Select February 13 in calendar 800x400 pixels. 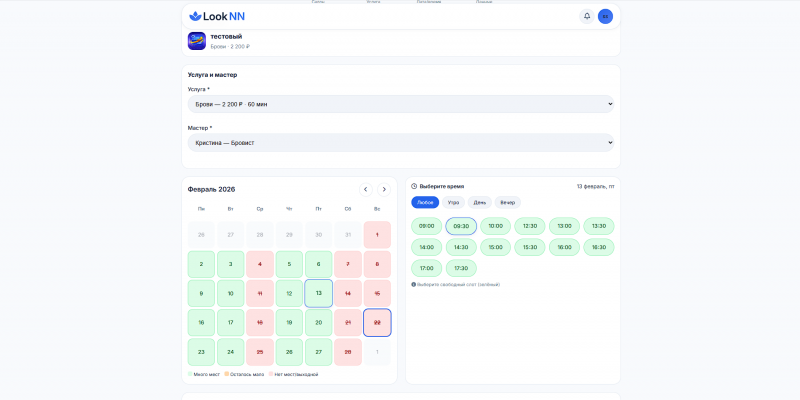319,293
